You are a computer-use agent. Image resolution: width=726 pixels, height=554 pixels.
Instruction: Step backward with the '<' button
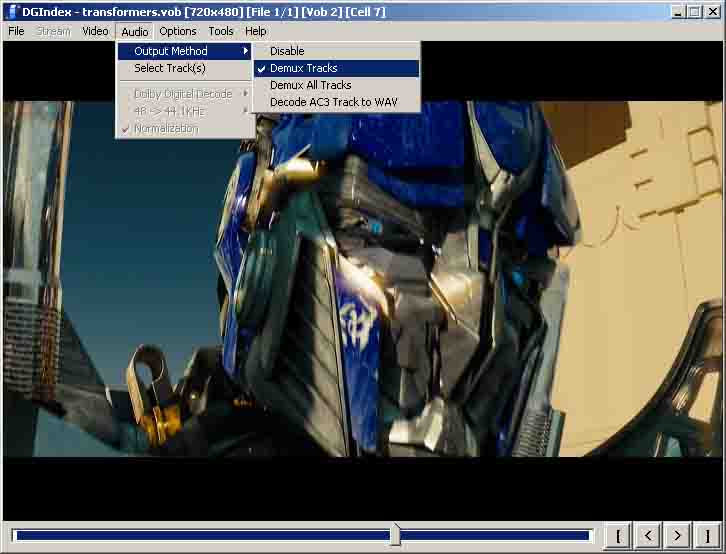[x=648, y=535]
